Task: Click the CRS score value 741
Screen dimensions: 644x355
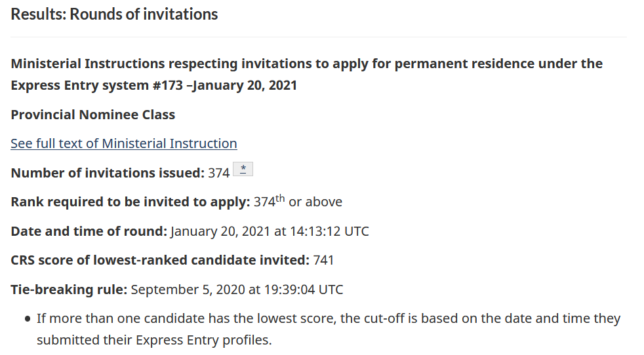Action: (323, 260)
